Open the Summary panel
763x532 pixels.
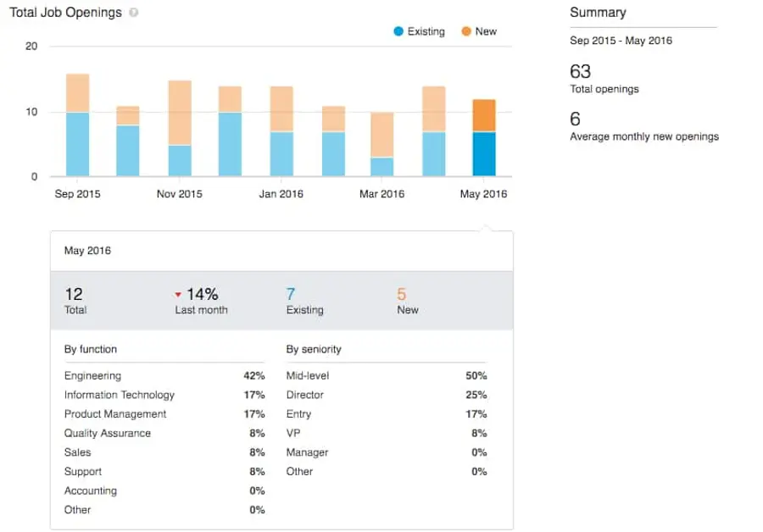coord(599,13)
